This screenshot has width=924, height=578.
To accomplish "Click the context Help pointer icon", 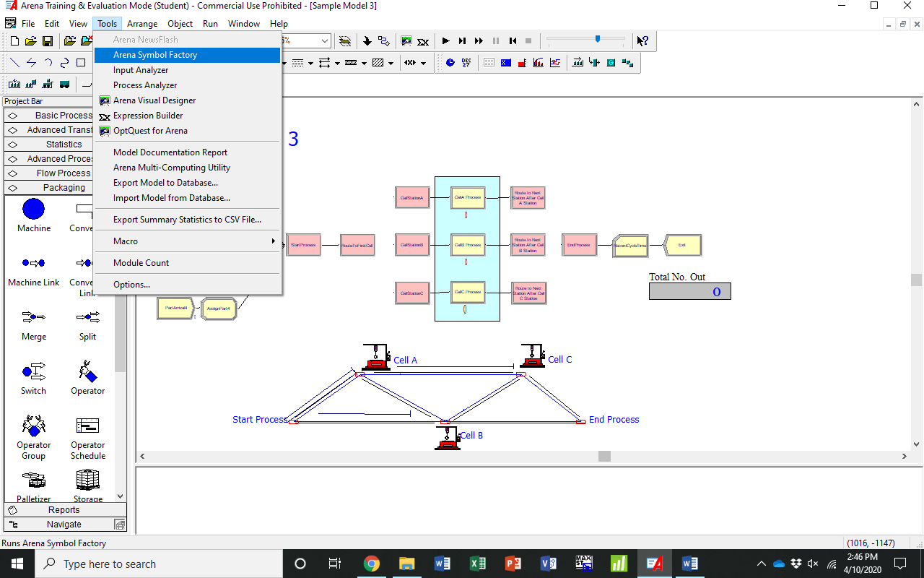I will click(642, 41).
